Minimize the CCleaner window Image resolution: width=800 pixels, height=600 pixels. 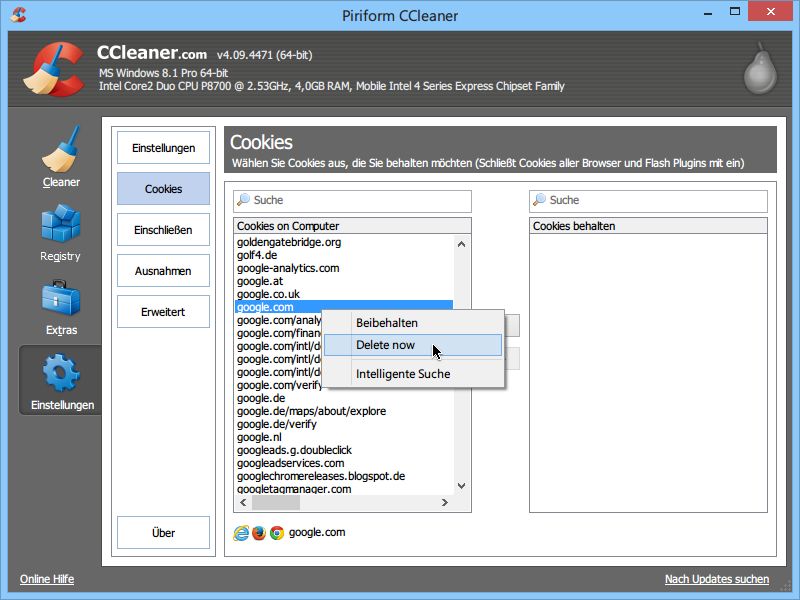pos(708,12)
